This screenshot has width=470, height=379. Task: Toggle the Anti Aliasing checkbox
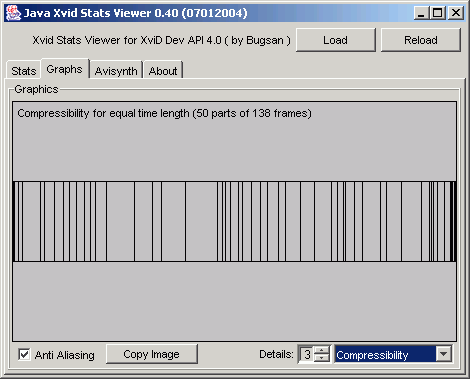24,354
